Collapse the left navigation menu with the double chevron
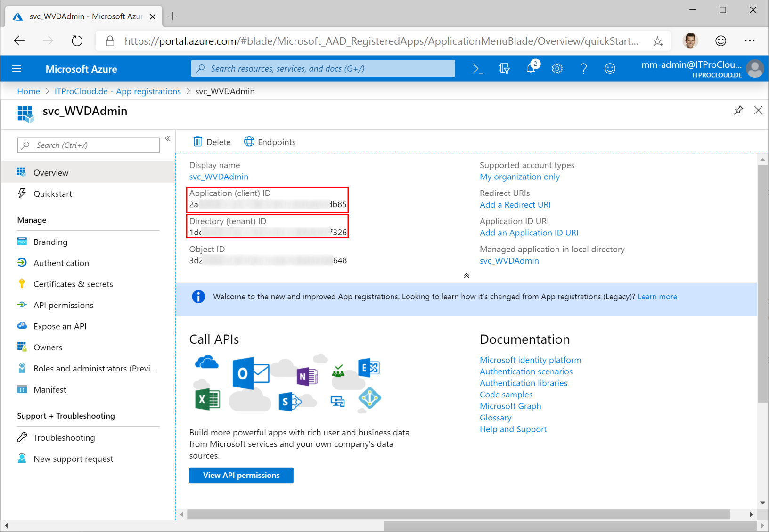This screenshot has height=532, width=769. tap(168, 138)
